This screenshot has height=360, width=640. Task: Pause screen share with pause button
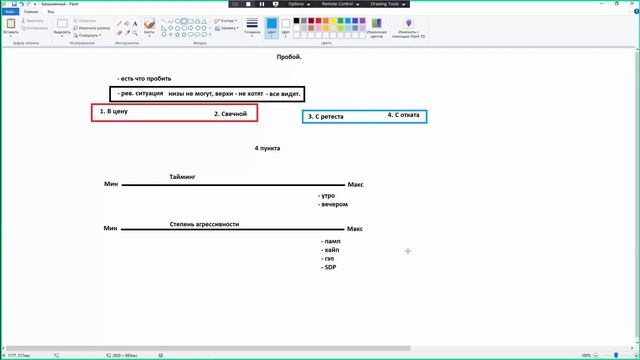pyautogui.click(x=262, y=4)
